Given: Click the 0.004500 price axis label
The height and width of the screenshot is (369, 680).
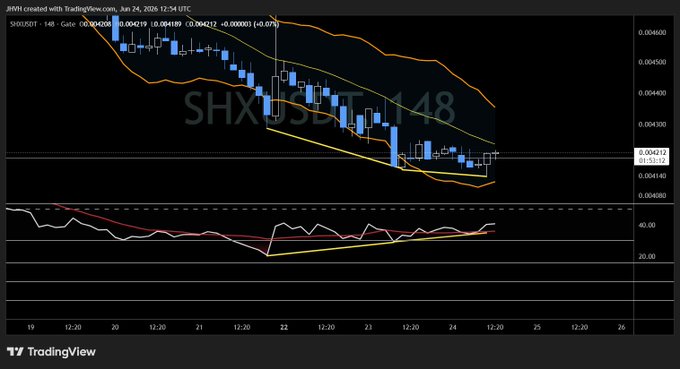Looking at the screenshot, I should click(652, 62).
